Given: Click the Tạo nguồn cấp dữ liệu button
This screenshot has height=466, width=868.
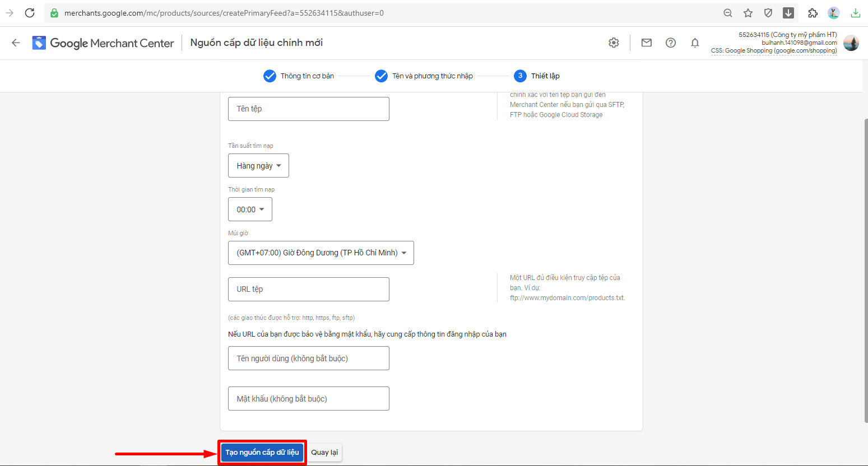Looking at the screenshot, I should [262, 453].
